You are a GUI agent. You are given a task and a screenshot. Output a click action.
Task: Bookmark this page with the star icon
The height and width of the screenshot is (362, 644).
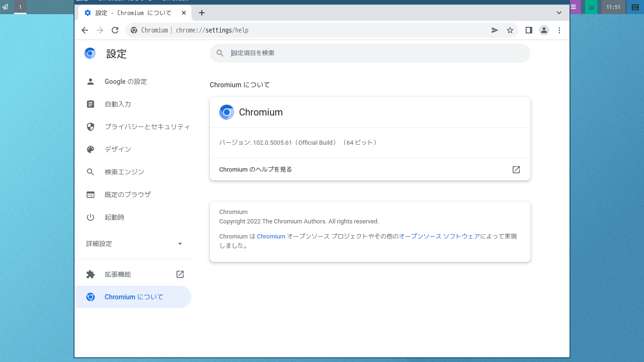510,30
